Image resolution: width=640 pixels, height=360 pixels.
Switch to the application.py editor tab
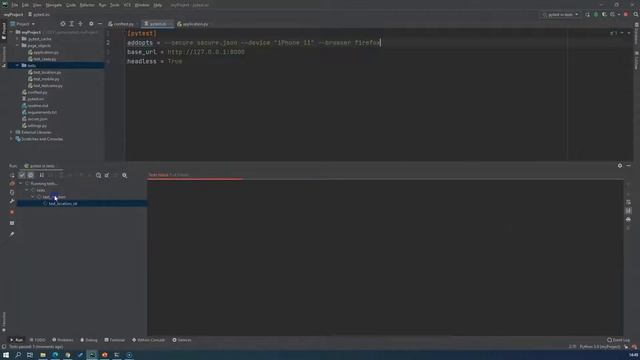pyautogui.click(x=193, y=24)
